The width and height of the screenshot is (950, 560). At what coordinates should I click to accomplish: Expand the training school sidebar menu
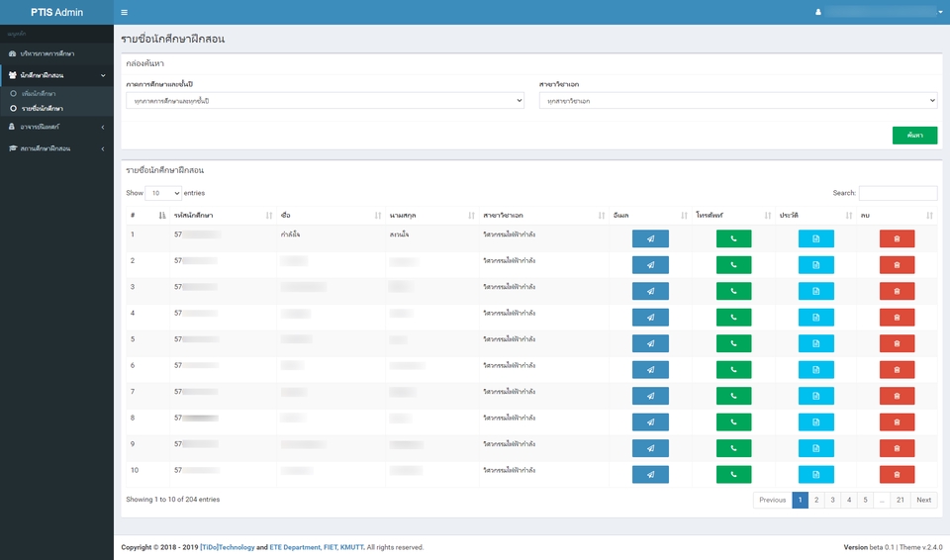(x=57, y=148)
